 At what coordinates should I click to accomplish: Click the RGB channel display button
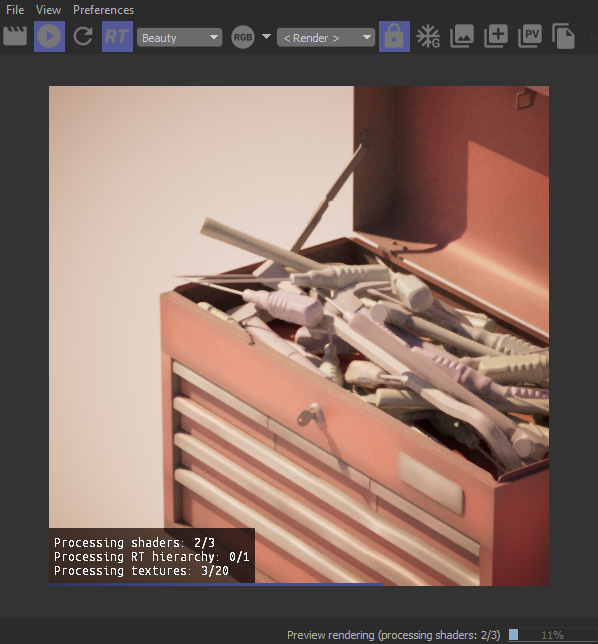243,37
